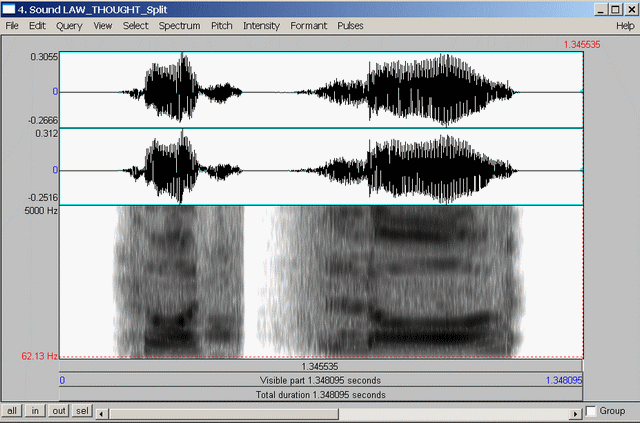Zoom out with the 'out' button
Image resolution: width=640 pixels, height=423 pixels.
[x=59, y=411]
